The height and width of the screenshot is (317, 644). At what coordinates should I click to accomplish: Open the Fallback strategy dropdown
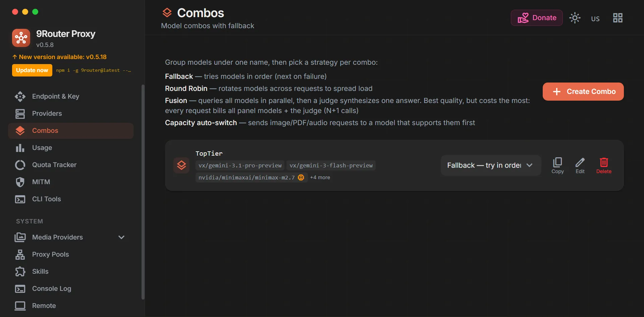490,165
